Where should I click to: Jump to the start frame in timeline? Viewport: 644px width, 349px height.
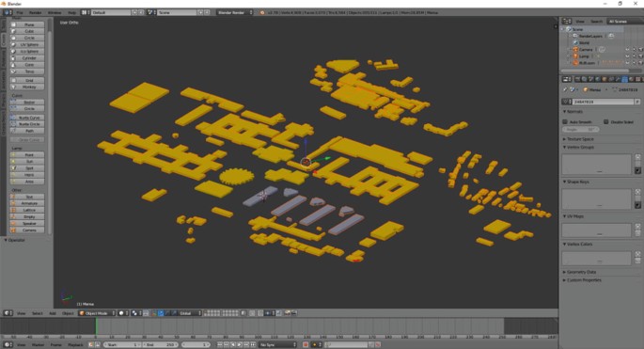(220, 345)
